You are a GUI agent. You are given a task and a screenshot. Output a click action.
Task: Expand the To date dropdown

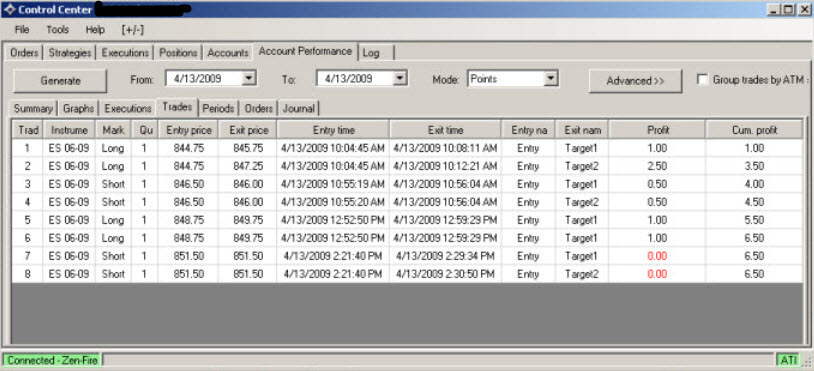(400, 78)
